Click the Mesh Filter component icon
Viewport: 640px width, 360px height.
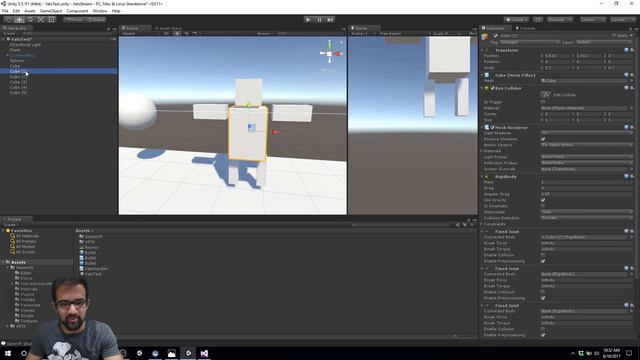tap(487, 76)
